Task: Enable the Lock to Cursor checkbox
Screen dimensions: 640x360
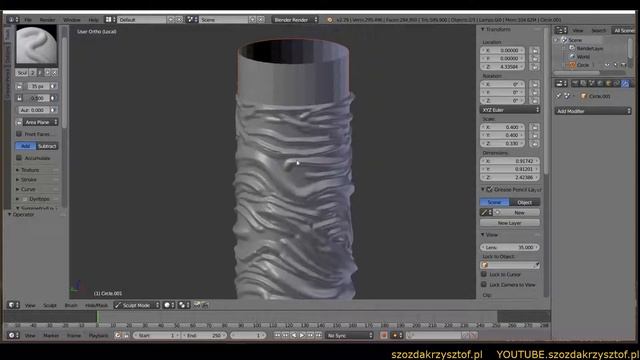Action: [x=484, y=274]
